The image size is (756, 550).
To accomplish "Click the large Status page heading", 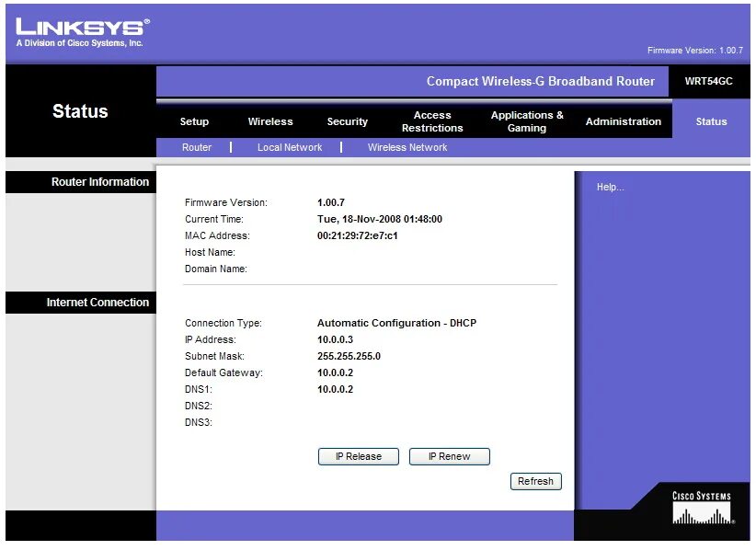I will (x=80, y=111).
